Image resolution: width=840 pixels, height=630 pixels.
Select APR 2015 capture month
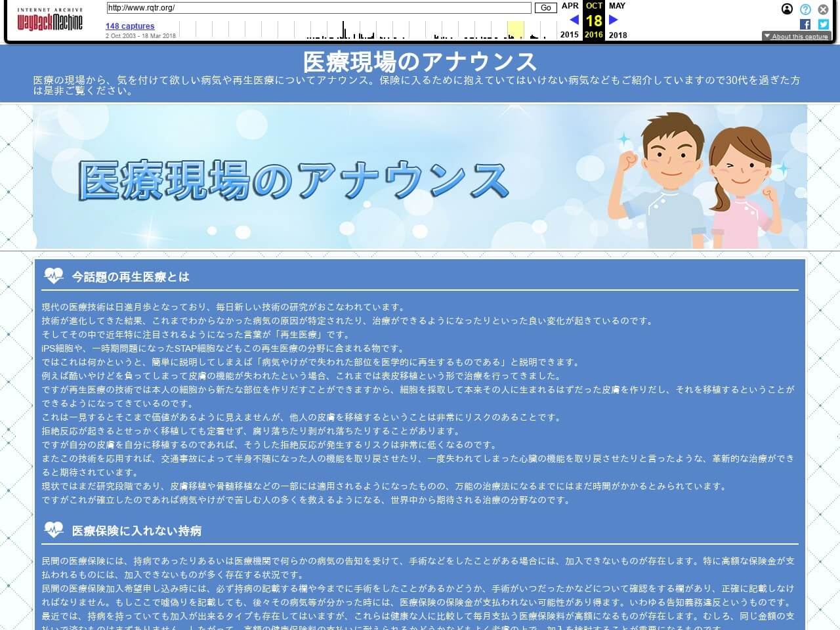570,6
